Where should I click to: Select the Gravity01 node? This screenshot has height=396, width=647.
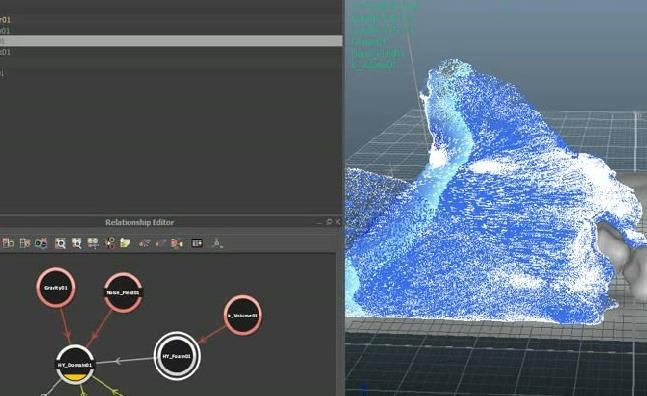(56, 288)
